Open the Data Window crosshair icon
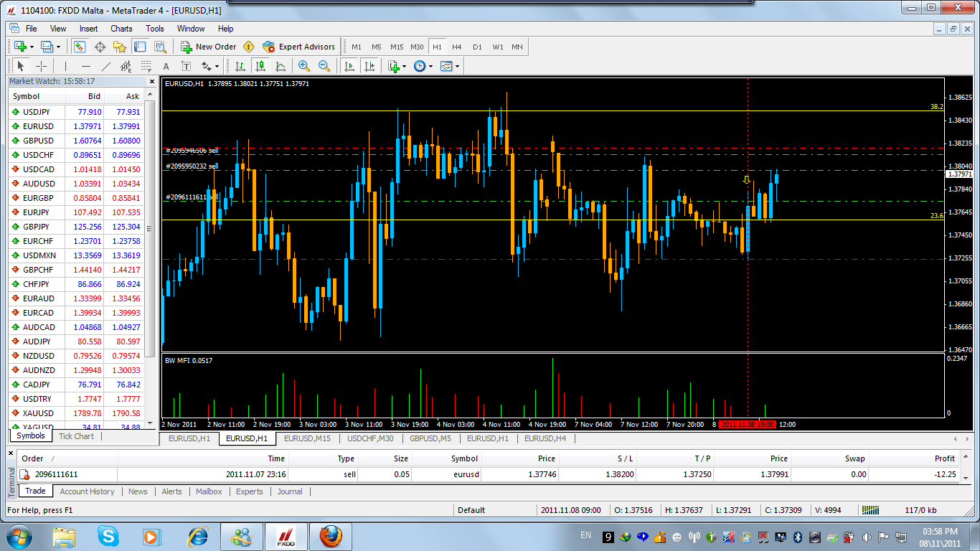Viewport: 980px width, 551px height. click(100, 47)
